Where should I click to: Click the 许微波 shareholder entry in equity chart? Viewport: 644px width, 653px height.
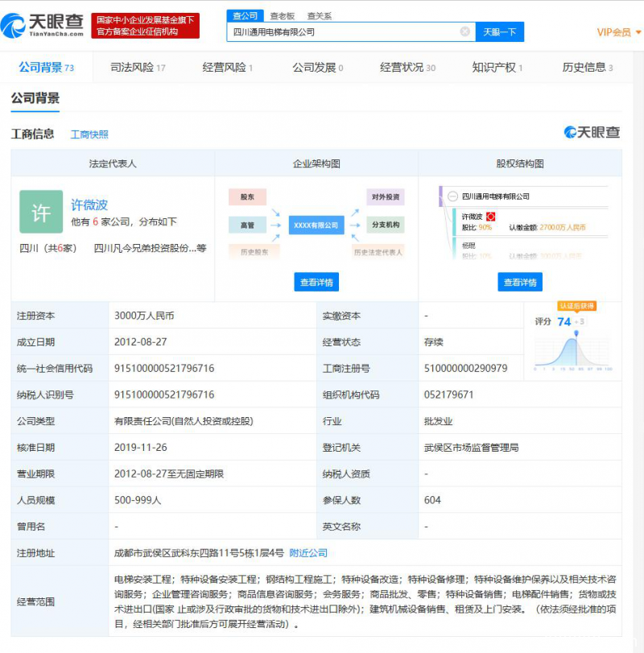click(472, 217)
